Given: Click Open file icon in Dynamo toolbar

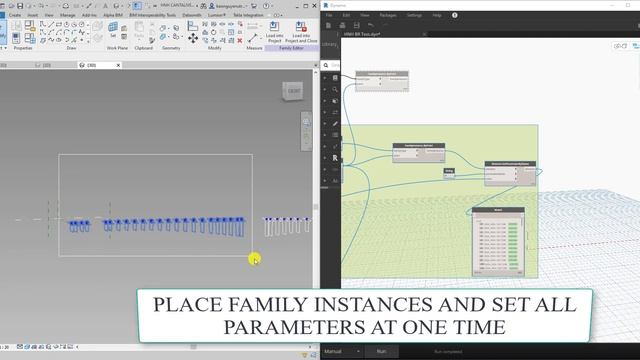Looking at the screenshot, I should coord(342,25).
